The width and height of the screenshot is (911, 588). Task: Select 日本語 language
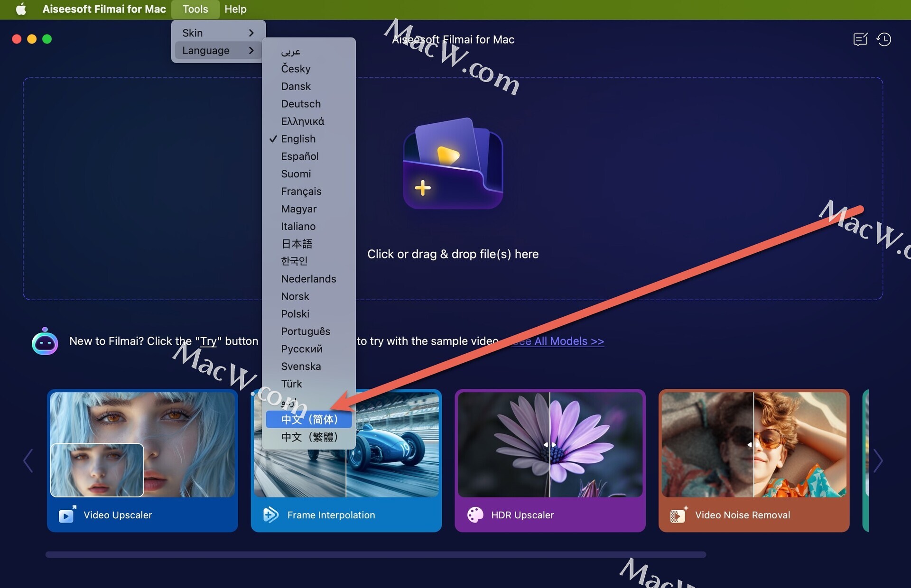tap(309, 244)
